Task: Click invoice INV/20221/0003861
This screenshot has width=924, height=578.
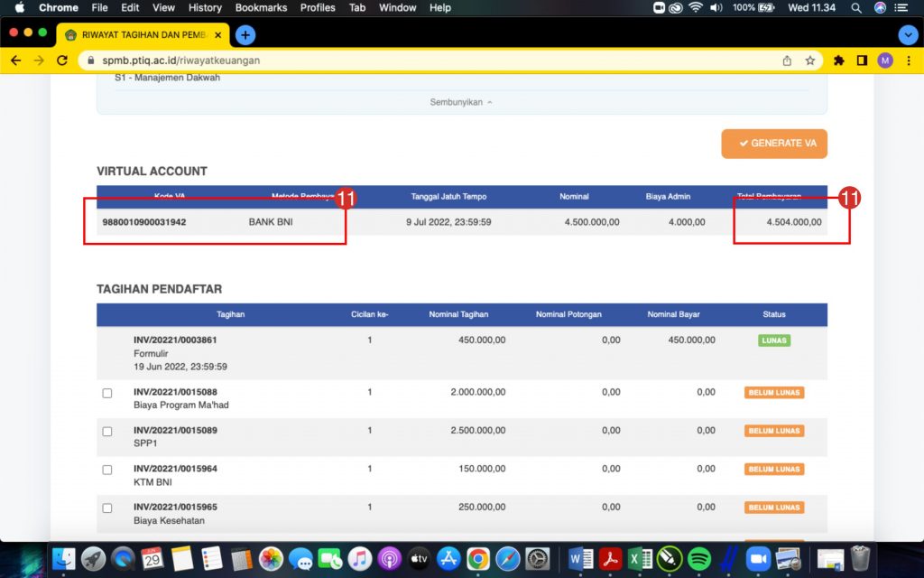Action: (175, 340)
